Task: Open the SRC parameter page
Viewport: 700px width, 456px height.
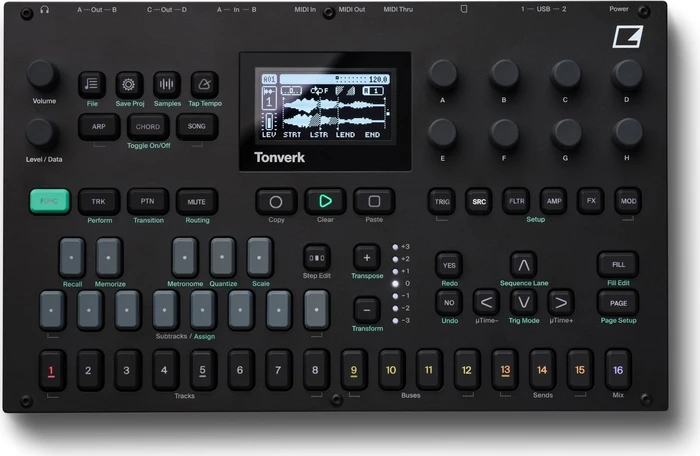Action: pos(479,201)
